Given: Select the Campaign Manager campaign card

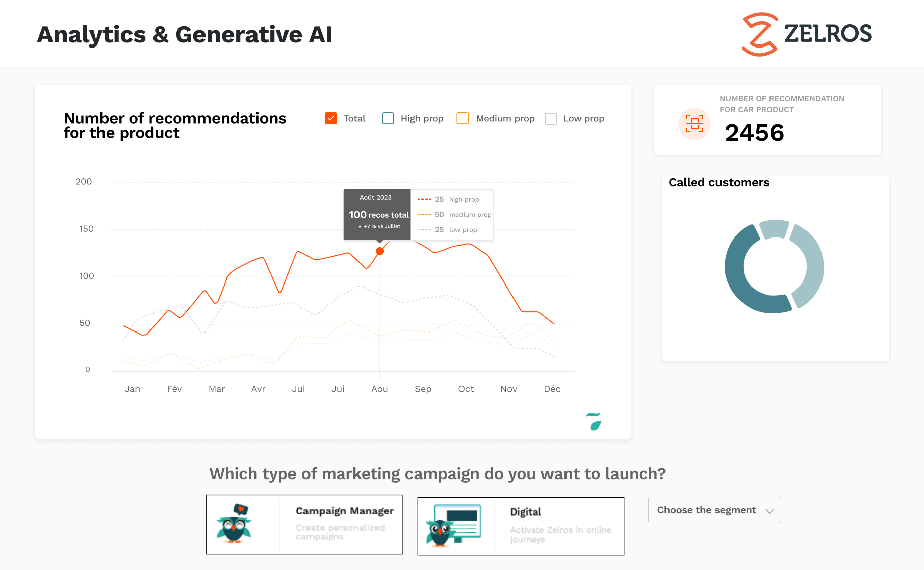Looking at the screenshot, I should tap(304, 525).
